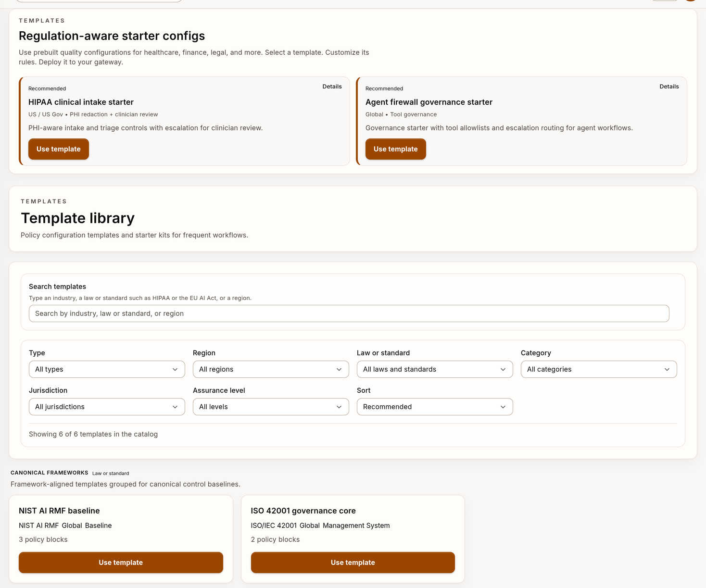Click the CANONICAL FRAMEWORKS section label
Screen dimensions: 706x588
pos(50,473)
